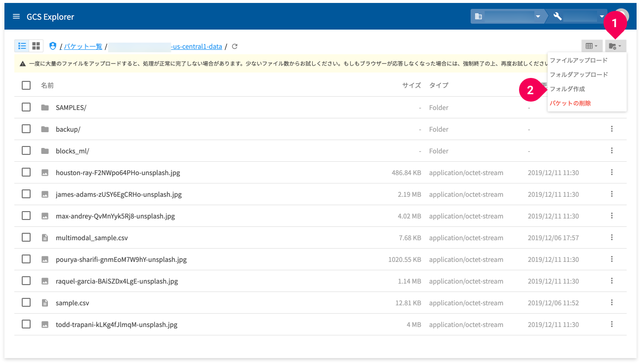641x364 pixels.
Task: Open more options for houston-ray file
Action: click(612, 172)
